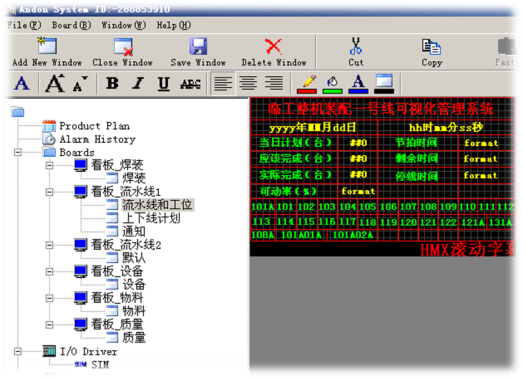Toggle italic formatting

coord(138,83)
